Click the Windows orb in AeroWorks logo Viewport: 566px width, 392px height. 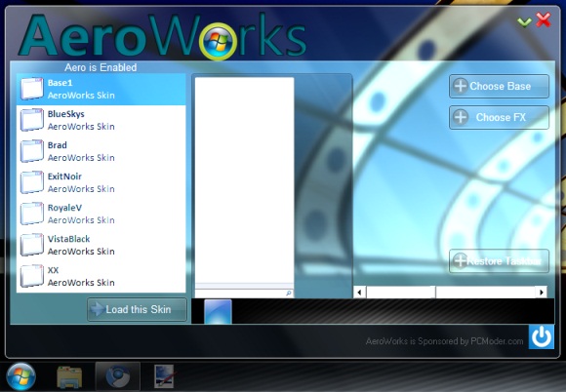tap(218, 42)
